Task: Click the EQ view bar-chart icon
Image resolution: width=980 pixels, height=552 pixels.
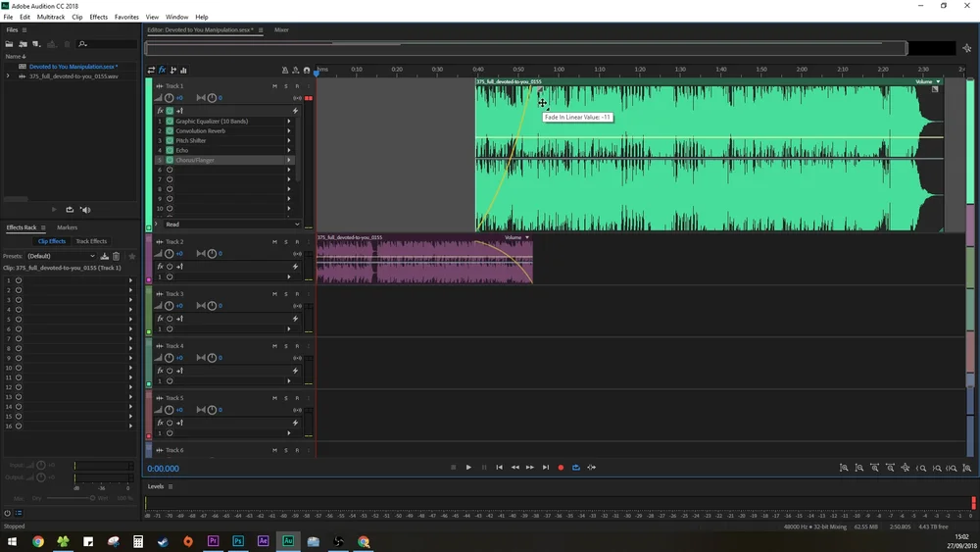Action: (x=184, y=70)
